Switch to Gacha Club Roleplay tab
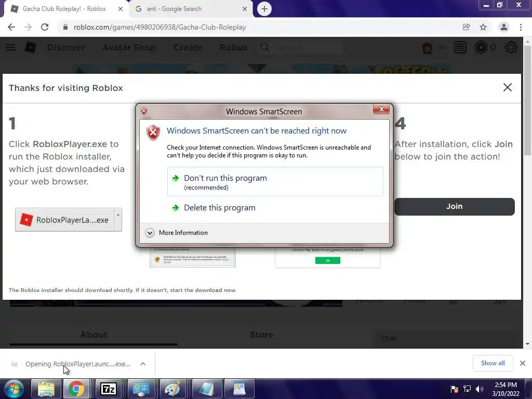 [64, 9]
